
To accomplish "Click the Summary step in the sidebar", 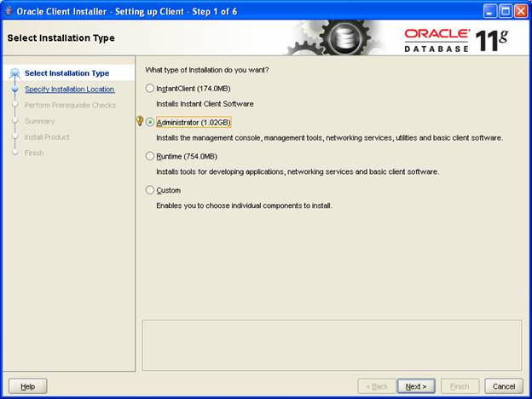I will pos(40,121).
